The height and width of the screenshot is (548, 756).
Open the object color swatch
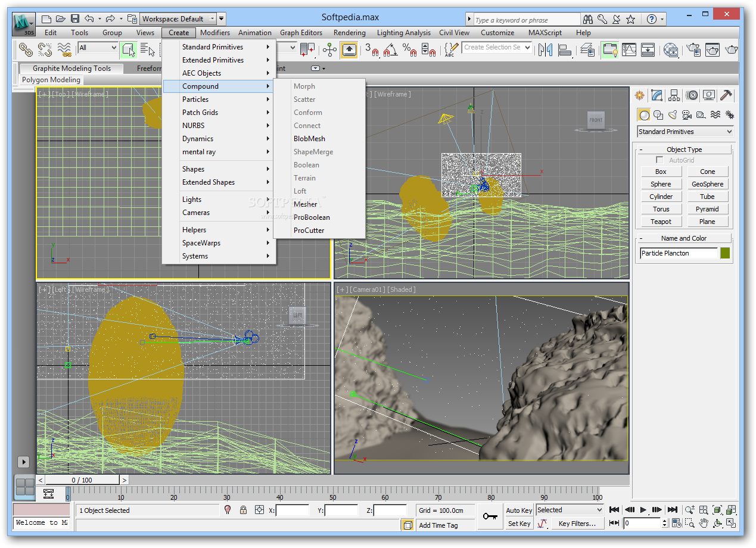click(725, 253)
